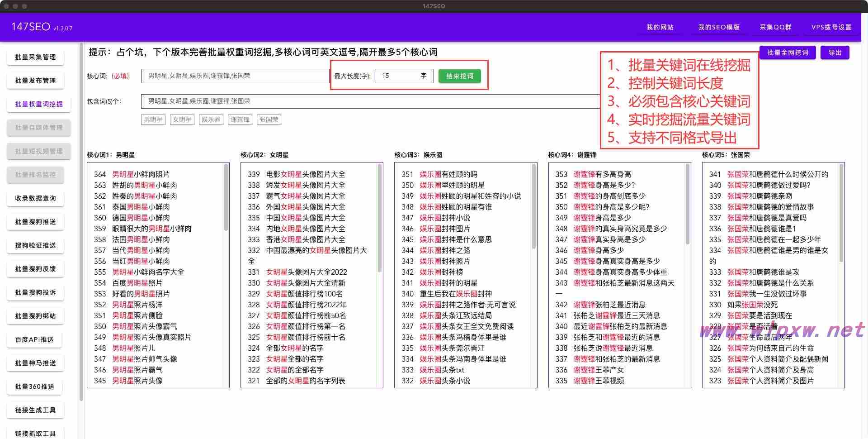Open 批量搜狗绑站 sidebar item
This screenshot has width=868, height=439.
click(35, 316)
